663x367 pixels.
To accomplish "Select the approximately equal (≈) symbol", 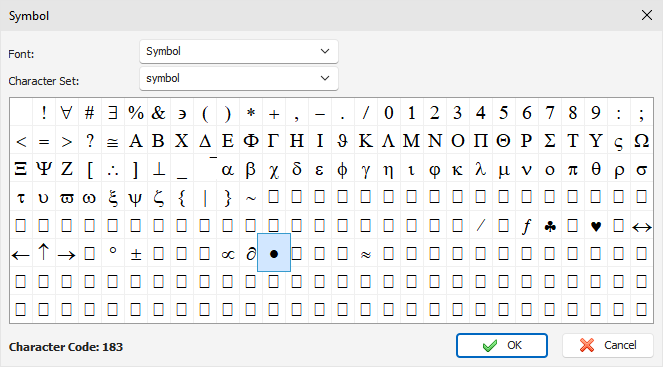I will coord(366,253).
